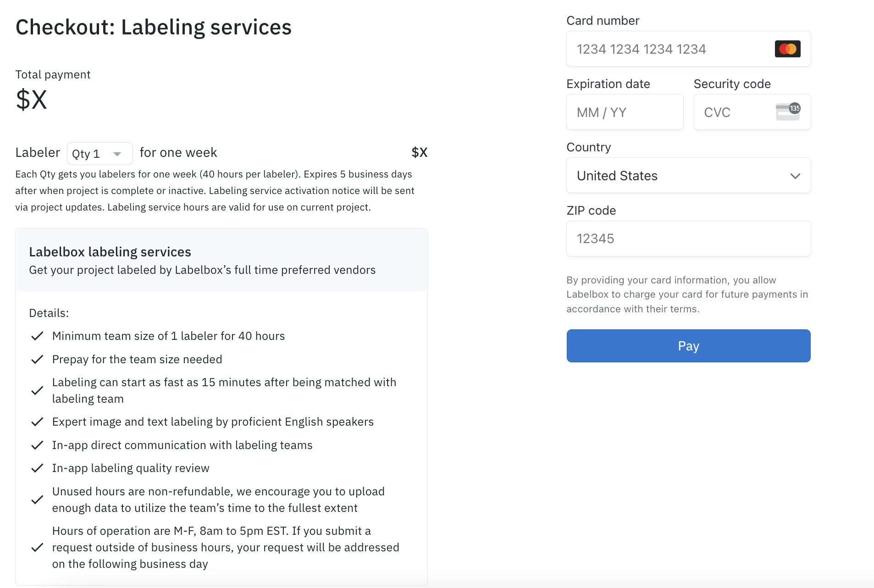Click checkmark beside Minimum team size
This screenshot has height=588, width=874.
click(x=37, y=336)
